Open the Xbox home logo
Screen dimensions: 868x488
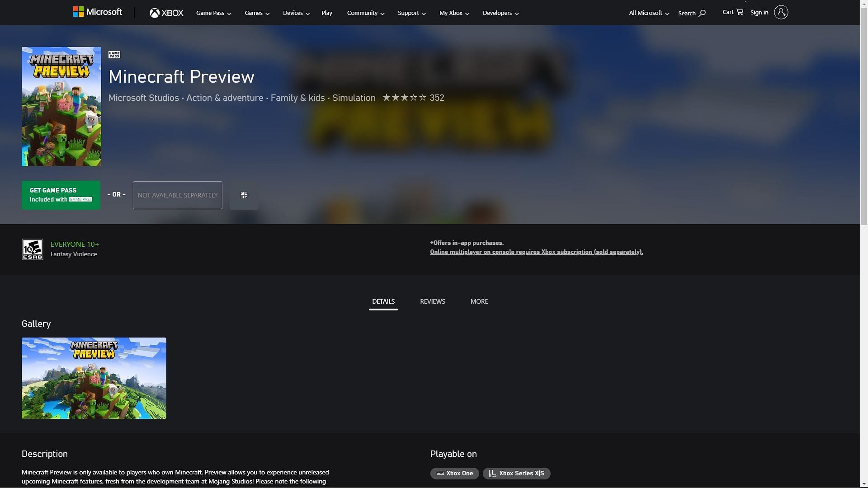166,13
